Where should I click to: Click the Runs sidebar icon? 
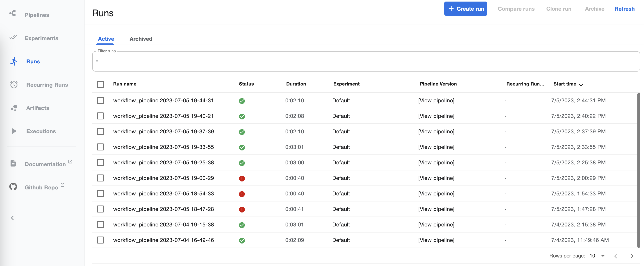(x=13, y=61)
